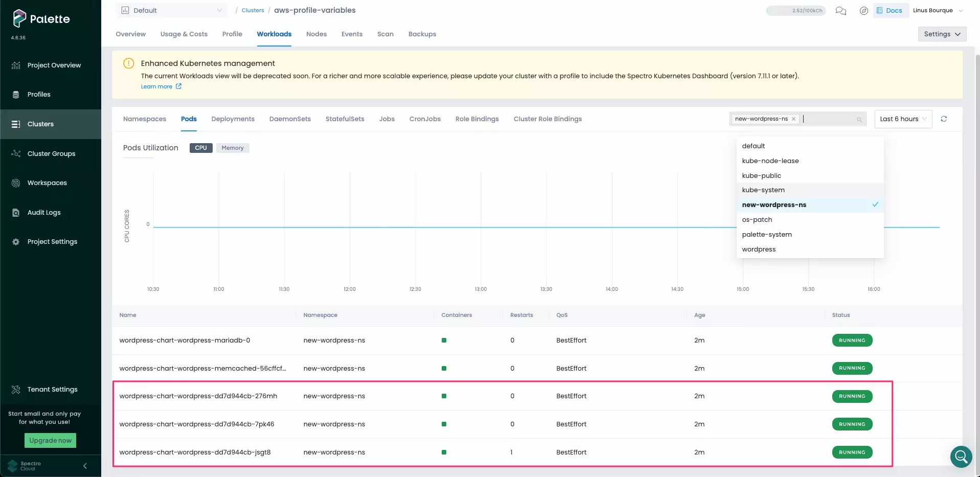Click the feedback target icon near Docs
This screenshot has width=980, height=477.
[863, 10]
